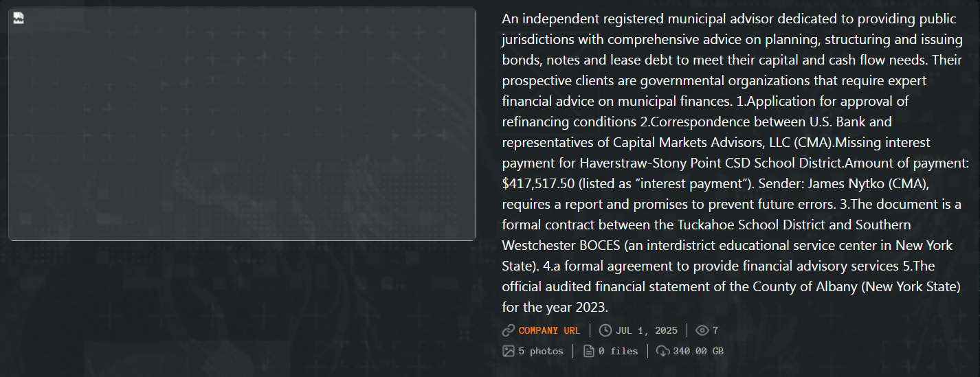This screenshot has width=980, height=377.
Task: Click the 340.00 GB size label
Action: point(698,351)
